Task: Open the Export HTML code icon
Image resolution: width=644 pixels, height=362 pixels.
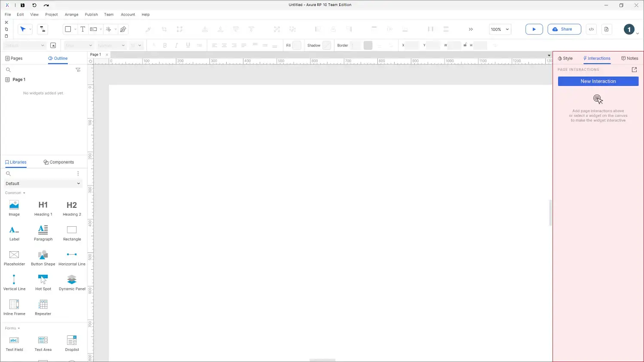Action: click(591, 29)
